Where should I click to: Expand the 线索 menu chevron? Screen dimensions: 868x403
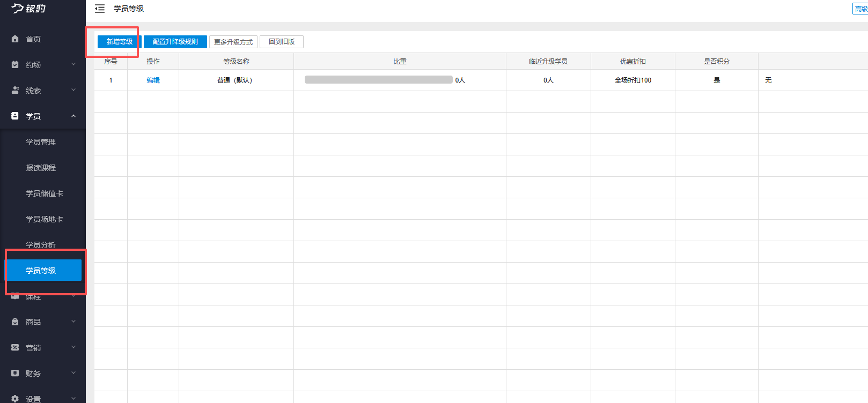click(73, 90)
